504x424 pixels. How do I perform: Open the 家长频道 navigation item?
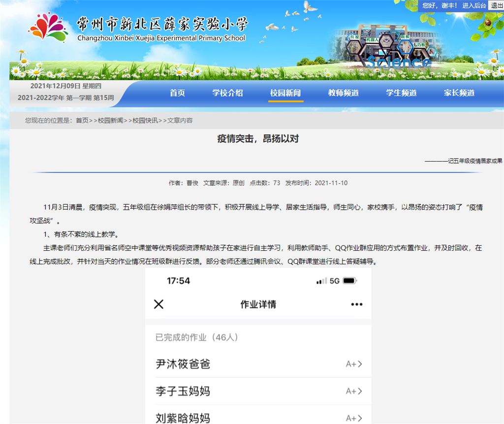(x=459, y=93)
